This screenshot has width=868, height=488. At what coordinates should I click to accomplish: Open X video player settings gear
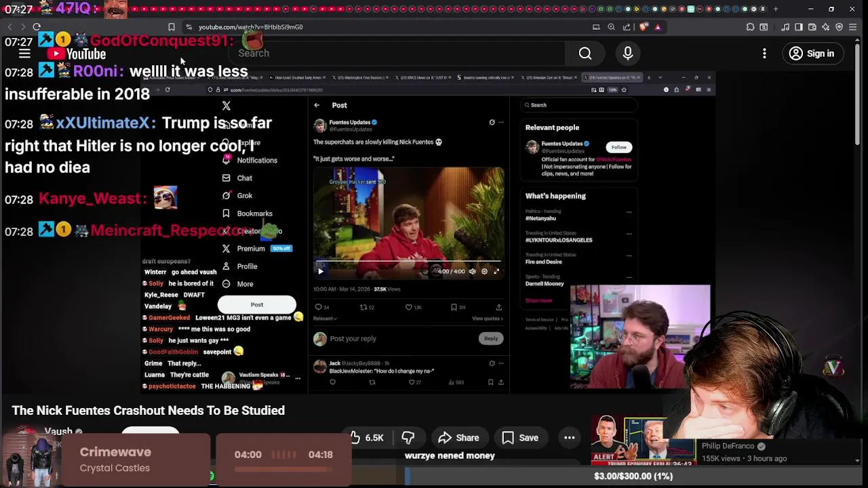click(x=484, y=272)
